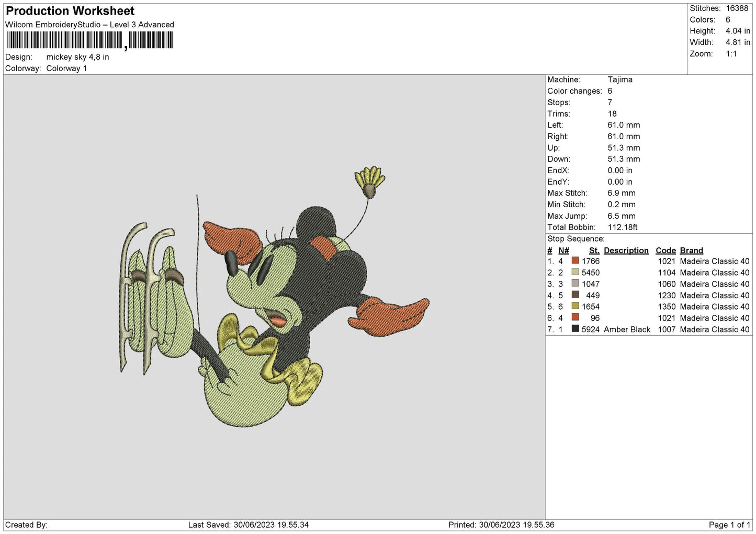Click the St. column header

(x=594, y=251)
